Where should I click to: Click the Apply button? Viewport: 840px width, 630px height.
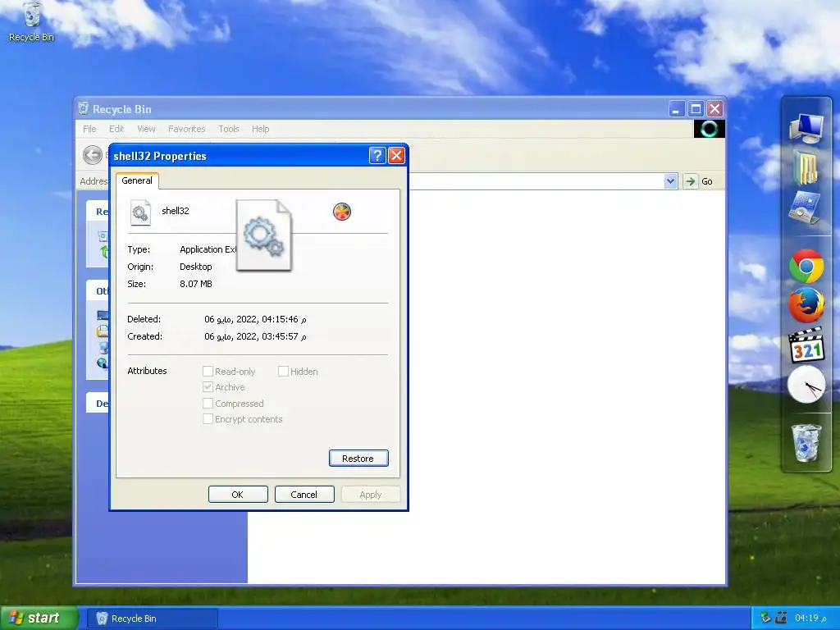click(x=371, y=495)
